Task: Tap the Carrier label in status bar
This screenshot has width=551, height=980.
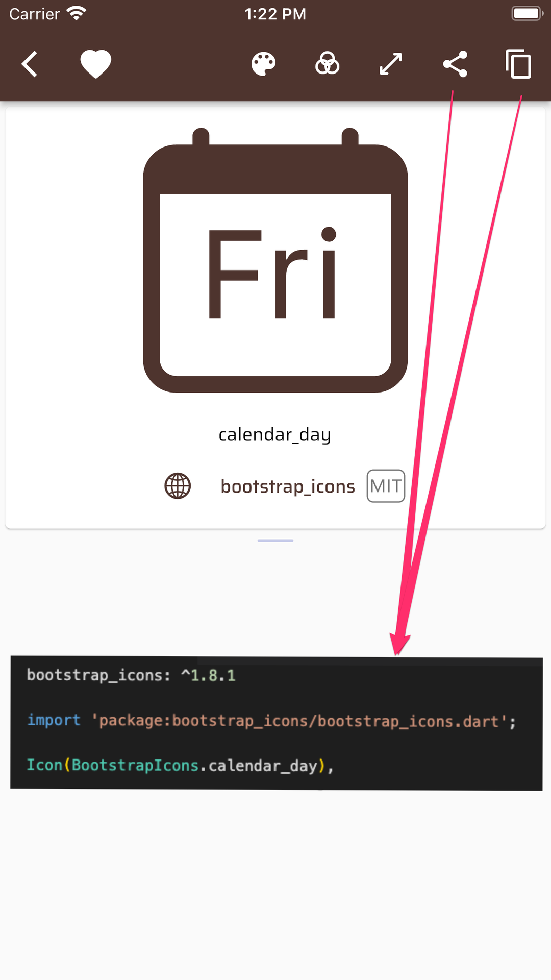Action: click(34, 14)
